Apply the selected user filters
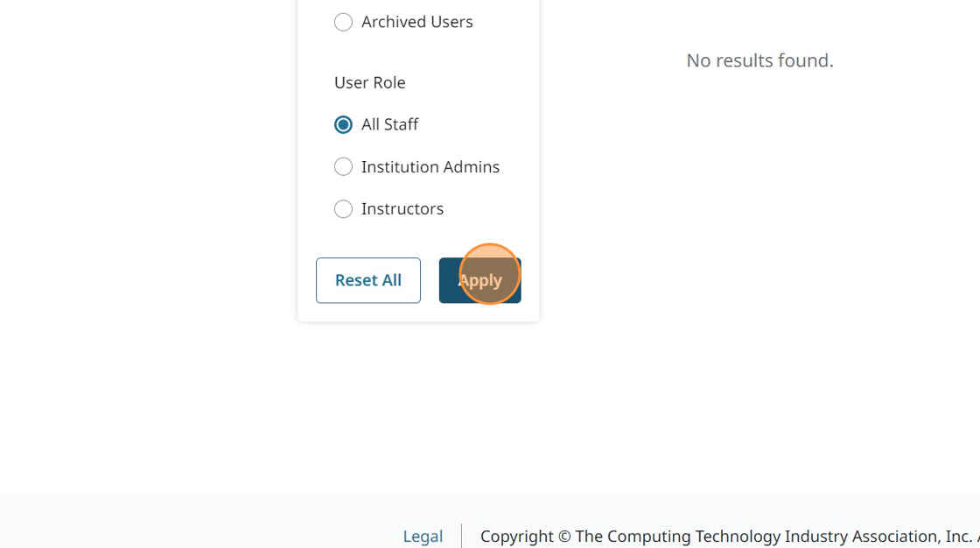This screenshot has height=548, width=980. click(x=479, y=280)
